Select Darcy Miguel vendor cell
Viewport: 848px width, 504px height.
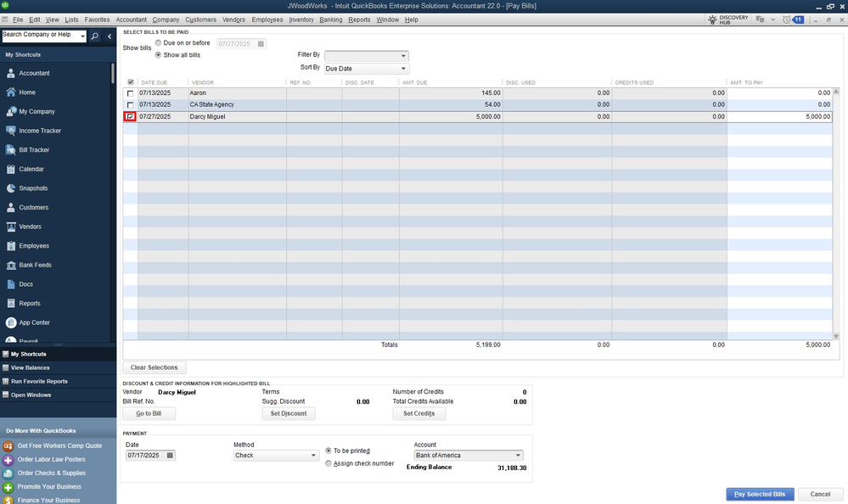238,117
